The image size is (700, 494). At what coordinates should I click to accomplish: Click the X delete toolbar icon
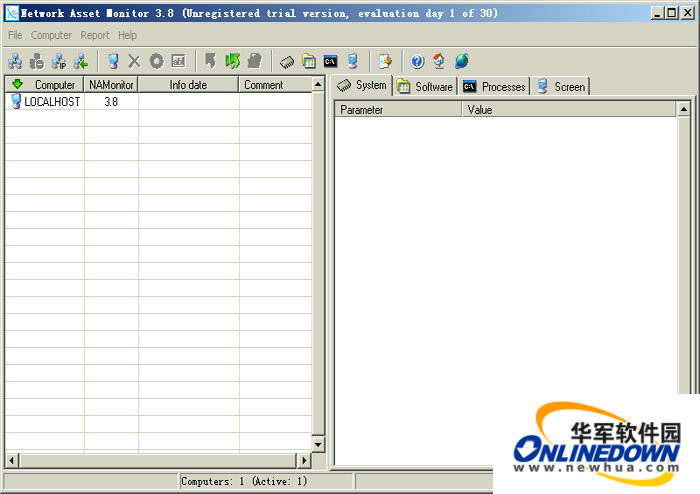[x=134, y=61]
